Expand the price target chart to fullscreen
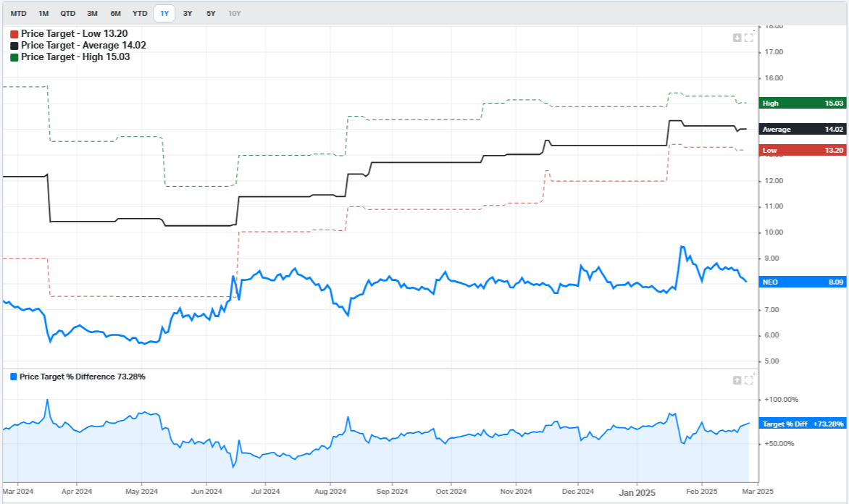The image size is (849, 504). [x=748, y=38]
